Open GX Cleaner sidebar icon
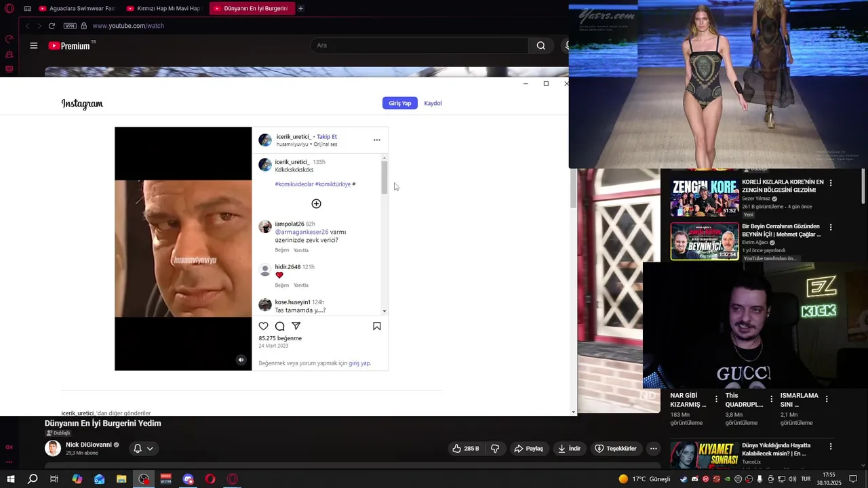868x488 pixels. 9,54
